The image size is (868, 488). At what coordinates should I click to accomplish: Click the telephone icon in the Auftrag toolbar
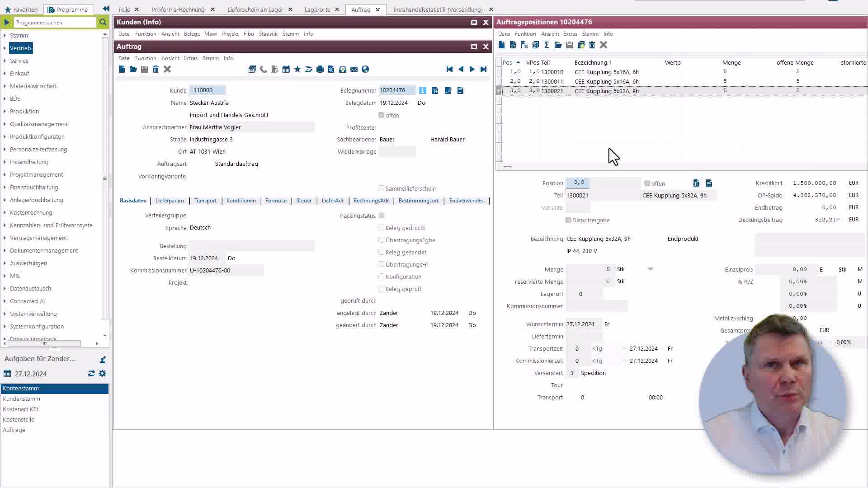264,69
